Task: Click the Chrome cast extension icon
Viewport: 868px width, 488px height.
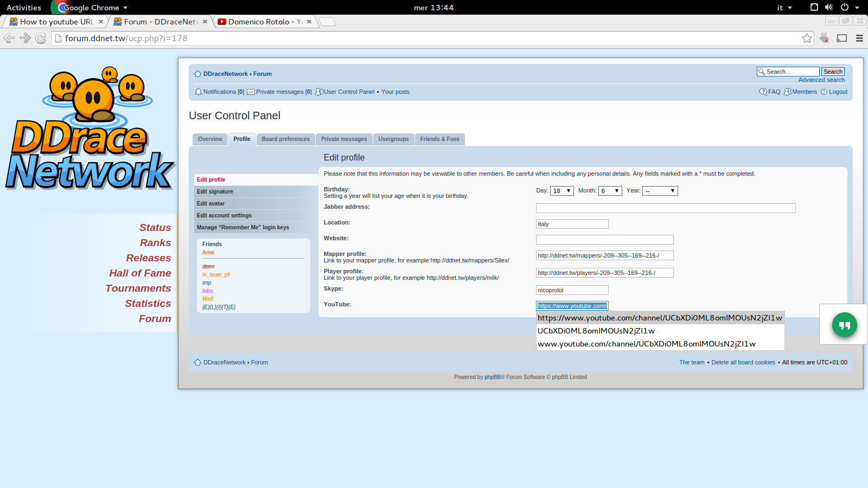Action: (x=841, y=38)
